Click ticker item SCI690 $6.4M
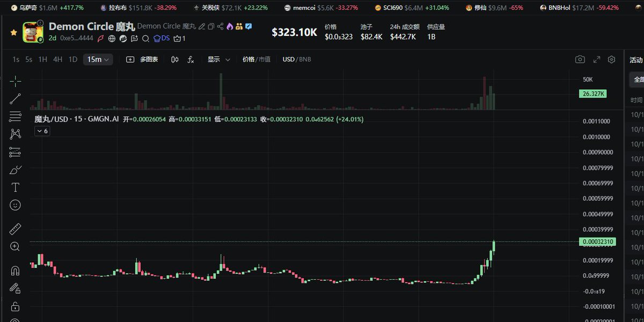 [x=412, y=8]
